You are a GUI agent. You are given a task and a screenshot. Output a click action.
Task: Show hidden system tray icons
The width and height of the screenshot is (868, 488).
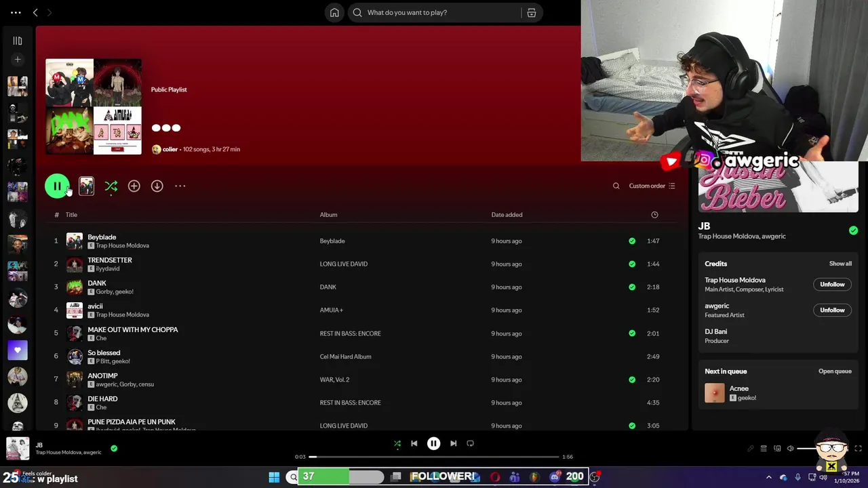[x=769, y=477]
